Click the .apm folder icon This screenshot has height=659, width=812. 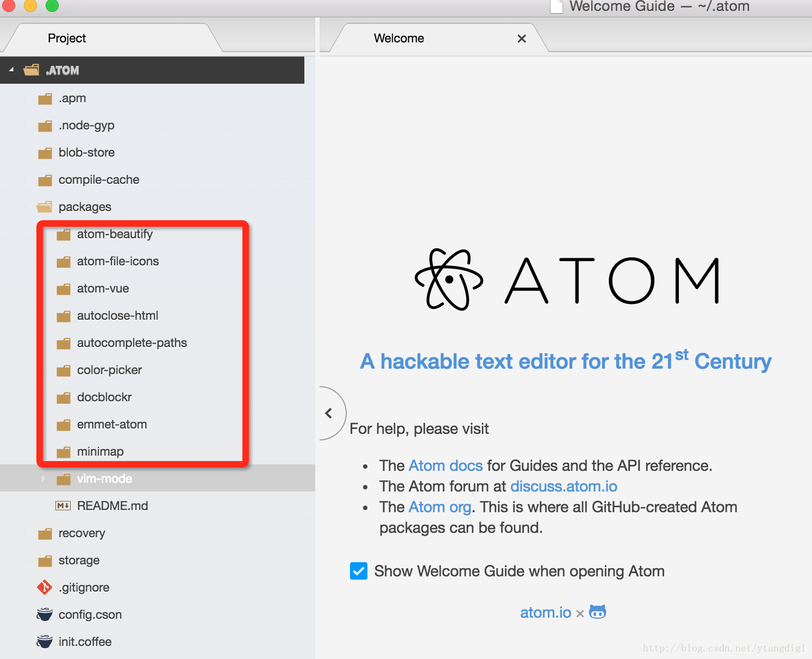pyautogui.click(x=45, y=99)
